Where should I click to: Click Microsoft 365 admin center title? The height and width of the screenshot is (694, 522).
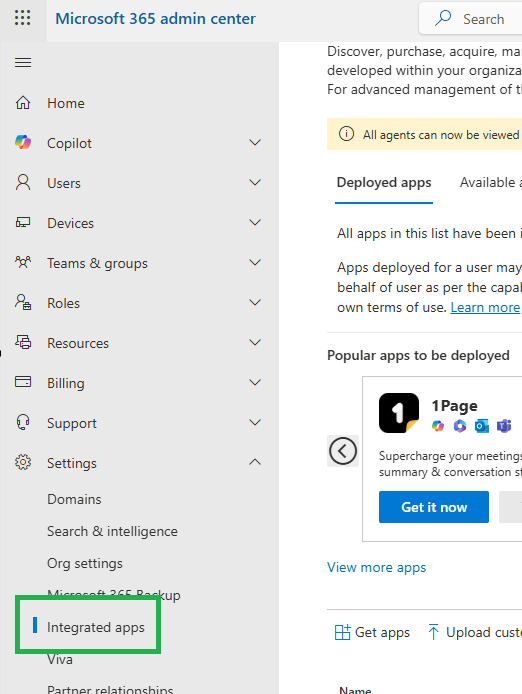click(155, 19)
